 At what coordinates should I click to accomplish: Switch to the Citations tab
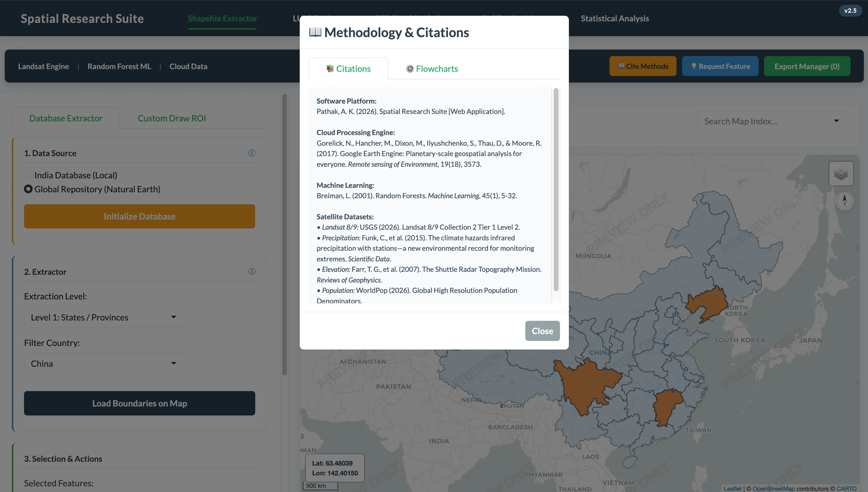click(348, 69)
